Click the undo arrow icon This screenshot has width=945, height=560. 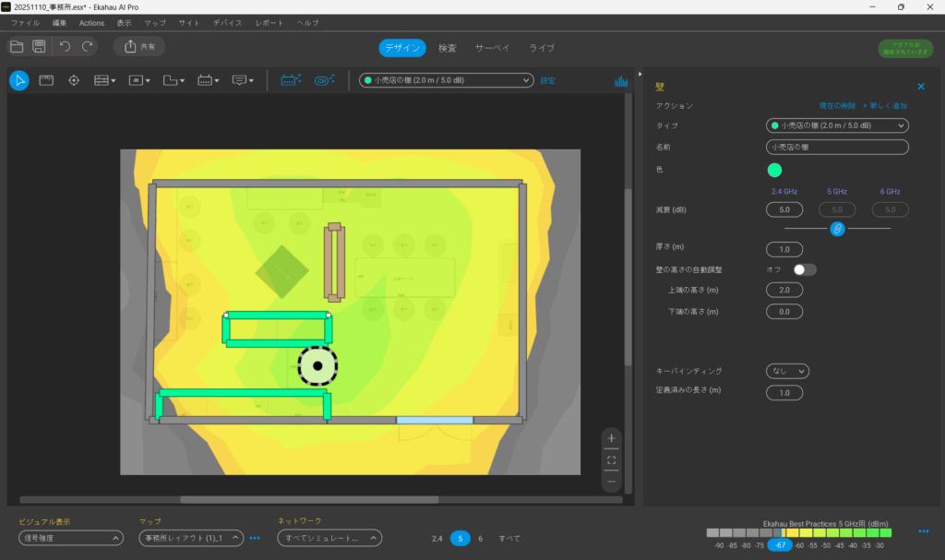(x=65, y=46)
